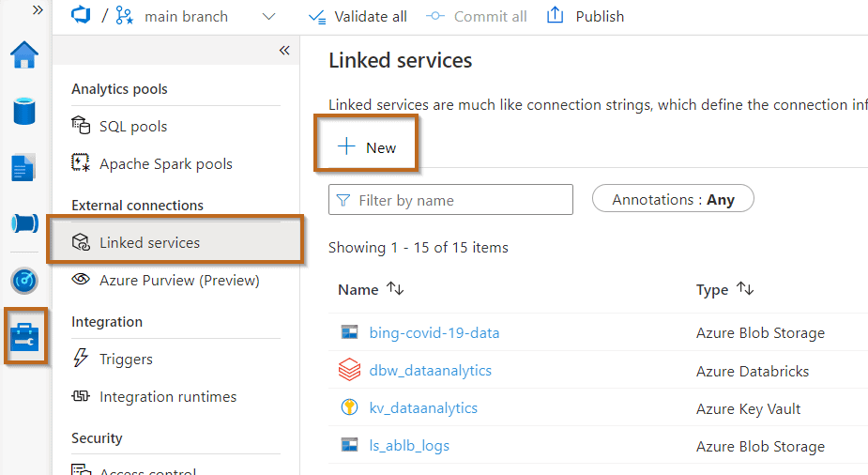The height and width of the screenshot is (475, 868).
Task: Click the Integration runtimes icon
Action: (81, 396)
